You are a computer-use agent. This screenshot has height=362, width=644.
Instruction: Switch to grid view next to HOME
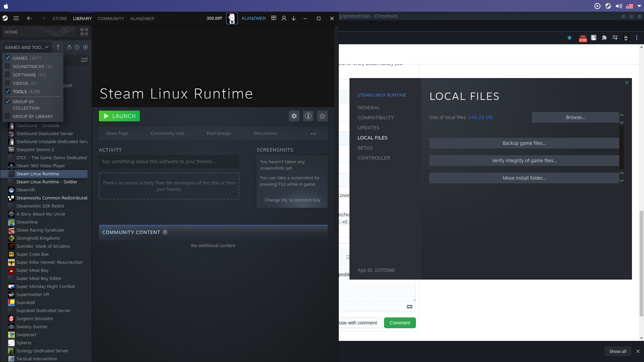point(84,32)
